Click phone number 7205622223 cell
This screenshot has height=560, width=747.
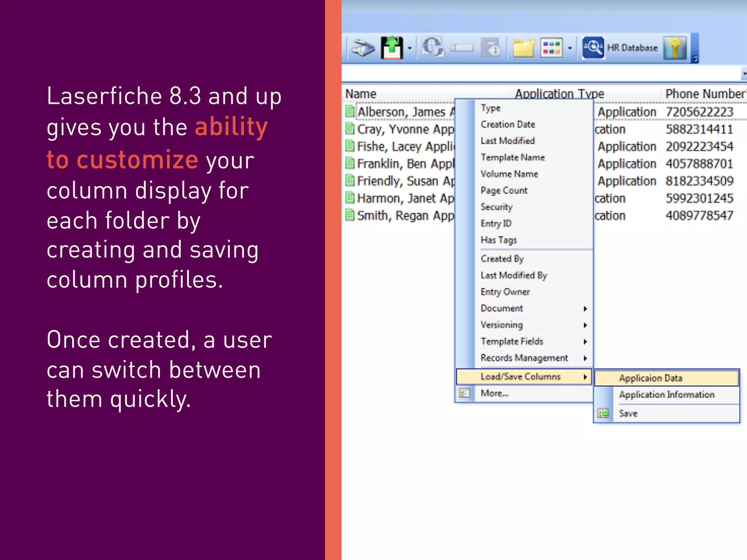point(699,112)
